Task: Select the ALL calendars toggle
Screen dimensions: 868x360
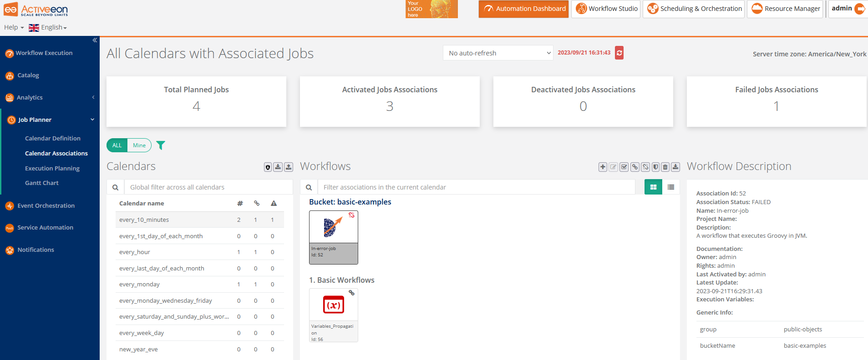Action: point(117,145)
